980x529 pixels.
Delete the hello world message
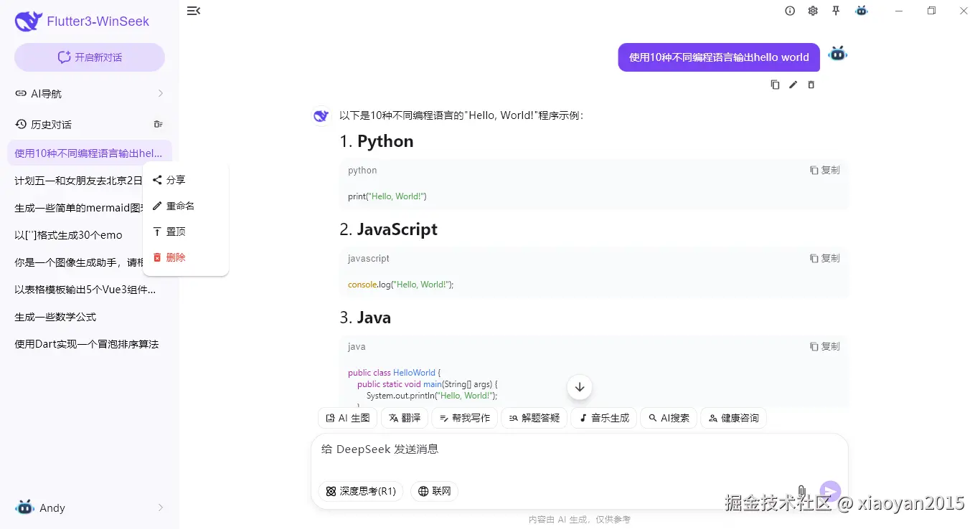pos(811,85)
